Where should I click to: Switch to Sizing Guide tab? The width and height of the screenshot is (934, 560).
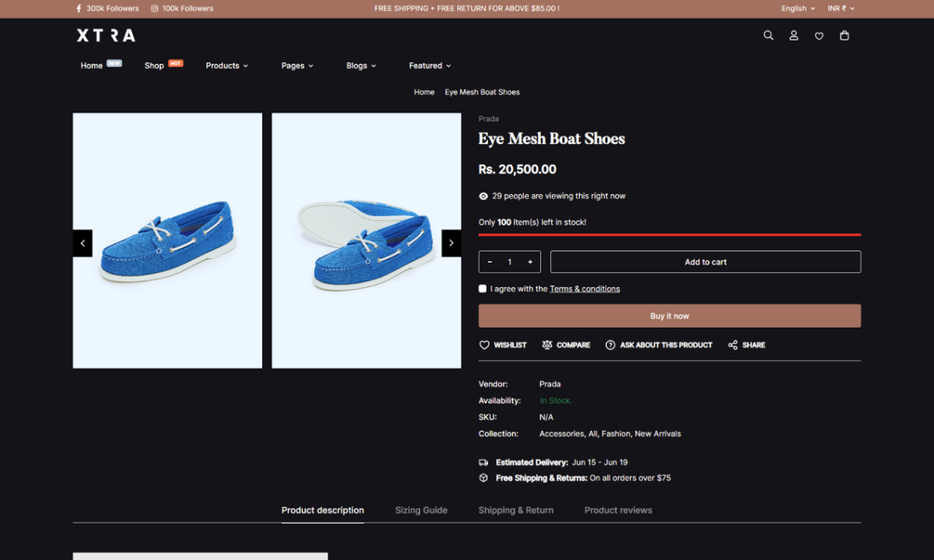[x=421, y=511]
